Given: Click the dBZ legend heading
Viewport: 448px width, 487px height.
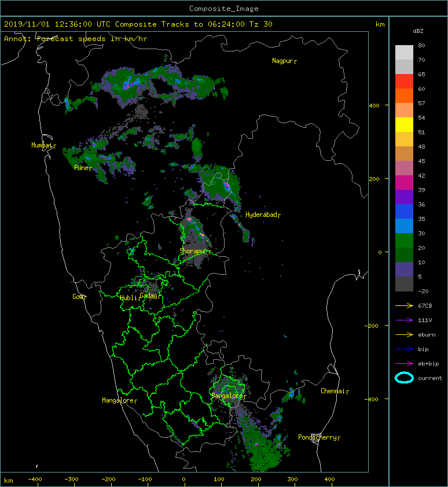Looking at the screenshot, I should tap(418, 31).
